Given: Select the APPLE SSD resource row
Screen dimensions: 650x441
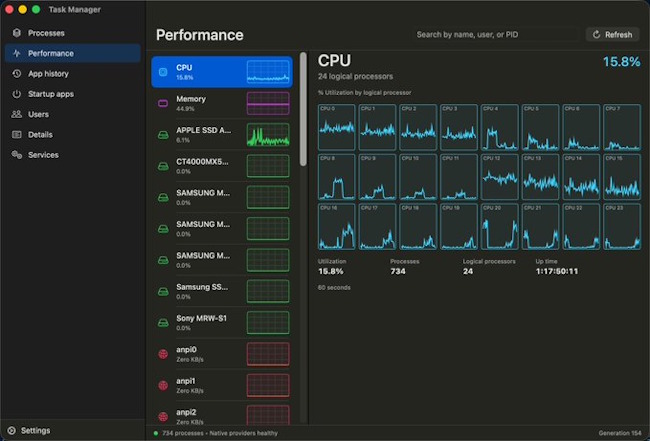Looking at the screenshot, I should click(x=222, y=135).
